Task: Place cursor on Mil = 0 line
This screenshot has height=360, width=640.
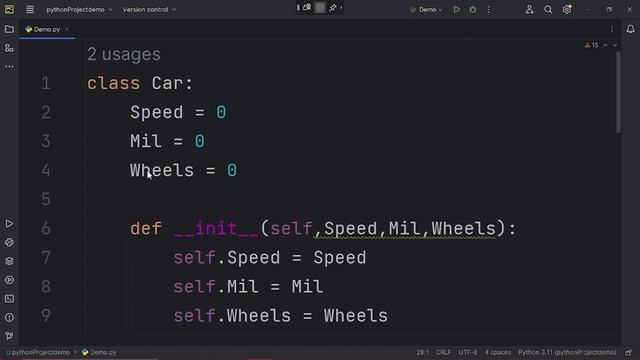Action: 167,141
